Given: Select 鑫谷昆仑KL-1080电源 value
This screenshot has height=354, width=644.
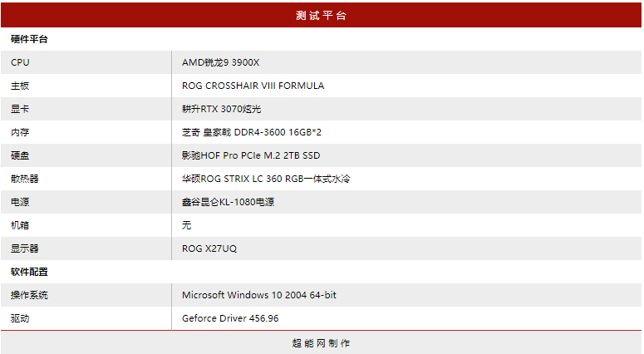Looking at the screenshot, I should click(228, 202).
